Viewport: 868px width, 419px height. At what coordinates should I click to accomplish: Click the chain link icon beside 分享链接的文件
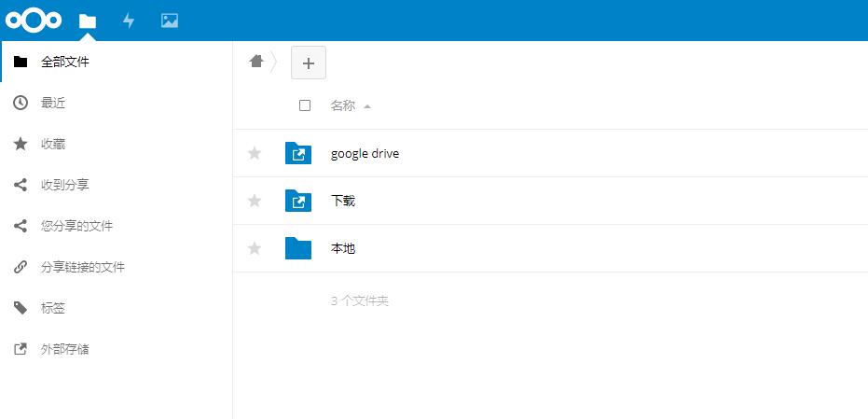[x=21, y=267]
